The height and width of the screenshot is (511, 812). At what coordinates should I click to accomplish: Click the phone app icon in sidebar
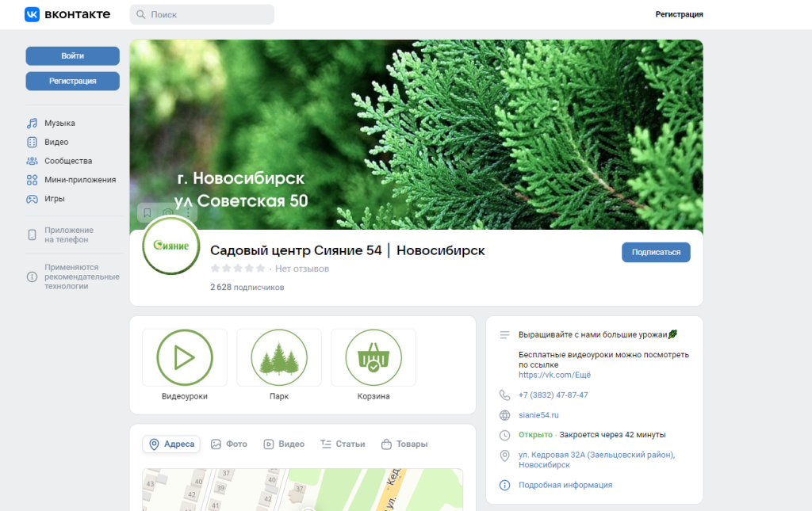click(32, 235)
